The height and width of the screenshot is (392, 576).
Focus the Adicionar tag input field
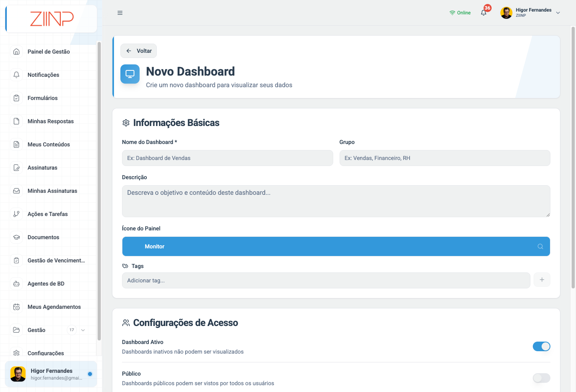[326, 280]
